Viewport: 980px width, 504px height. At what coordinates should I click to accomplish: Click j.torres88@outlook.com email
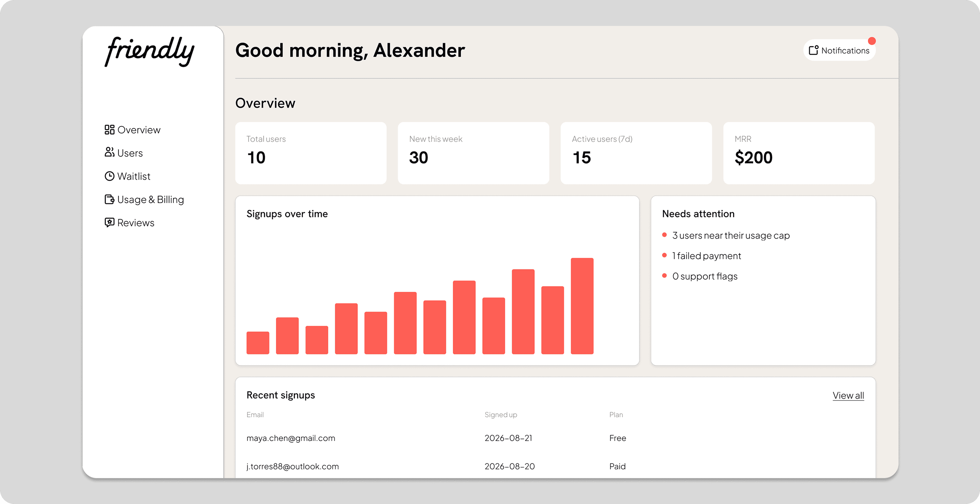coord(293,466)
